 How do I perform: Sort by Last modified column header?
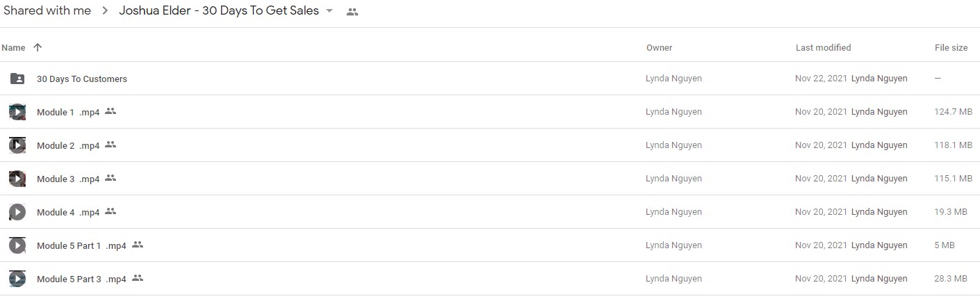tap(823, 48)
